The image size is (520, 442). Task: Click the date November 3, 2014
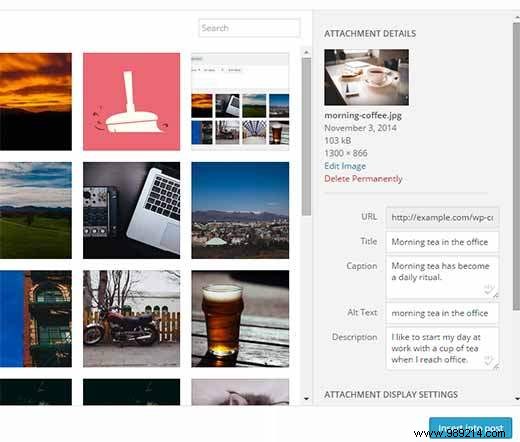click(360, 128)
